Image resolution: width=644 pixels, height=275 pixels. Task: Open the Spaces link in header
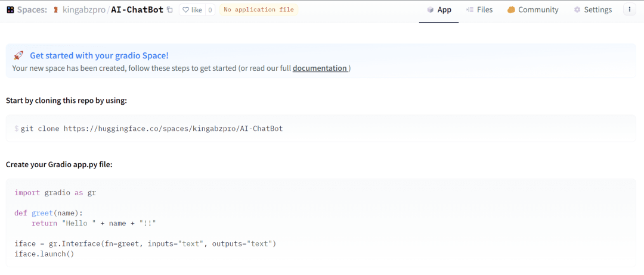(32, 10)
